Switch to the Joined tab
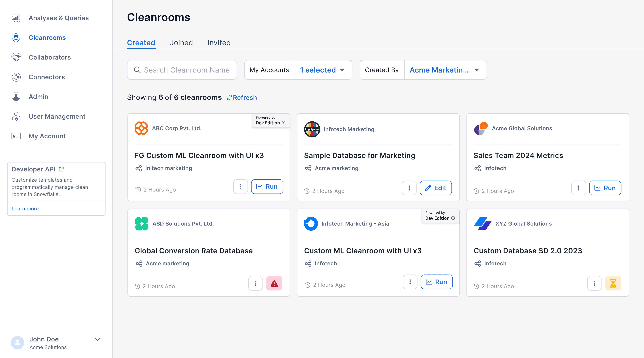Viewport: 644px width, 358px height. [181, 43]
